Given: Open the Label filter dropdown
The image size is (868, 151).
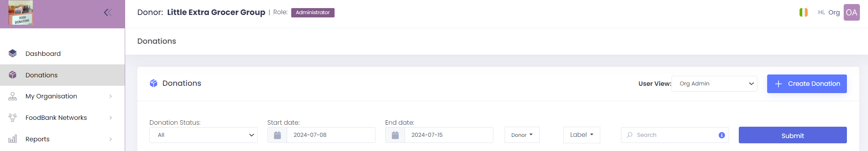Looking at the screenshot, I should pos(582,135).
